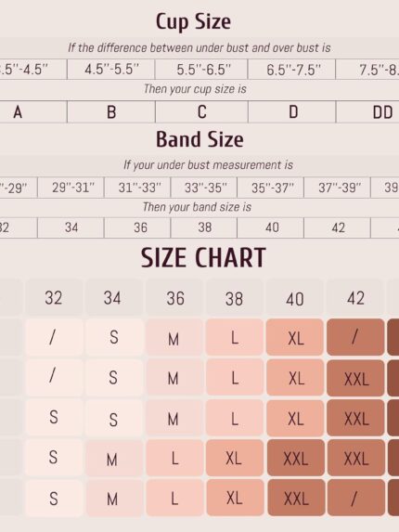Click 34 in the band size result row
The image size is (399, 532).
(x=71, y=227)
